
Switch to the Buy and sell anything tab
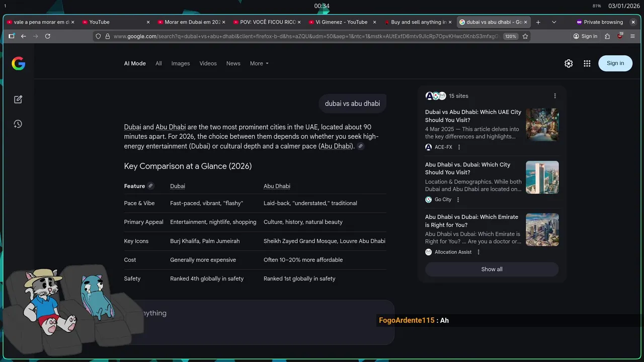pyautogui.click(x=418, y=22)
